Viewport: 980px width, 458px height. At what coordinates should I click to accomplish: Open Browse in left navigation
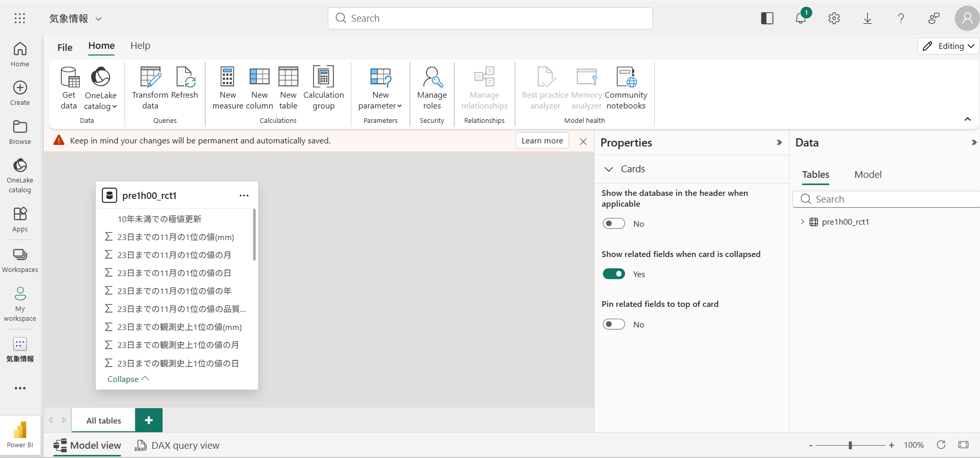20,132
